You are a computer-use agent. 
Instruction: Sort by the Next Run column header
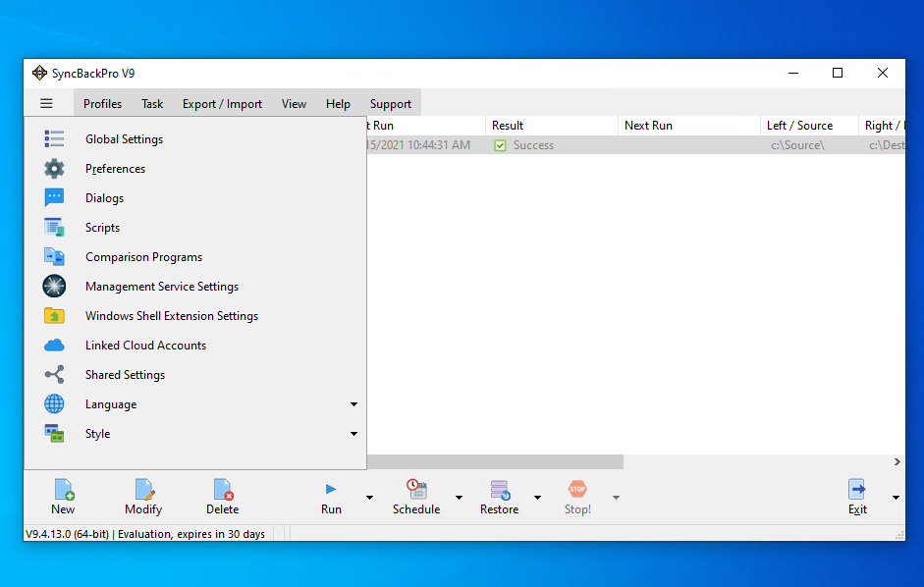[x=689, y=126]
